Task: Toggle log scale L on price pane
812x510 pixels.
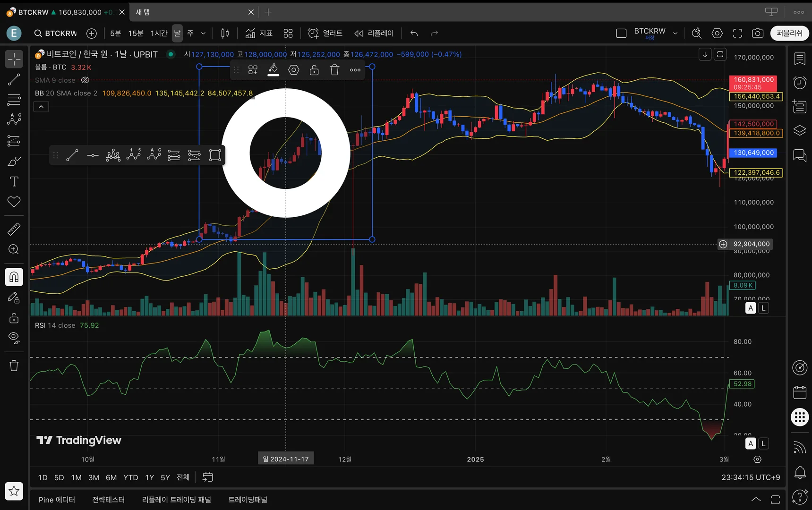Action: tap(763, 308)
